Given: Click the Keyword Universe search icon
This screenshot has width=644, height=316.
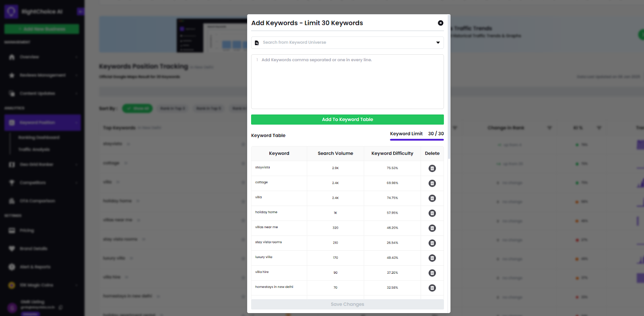Looking at the screenshot, I should coord(257,43).
